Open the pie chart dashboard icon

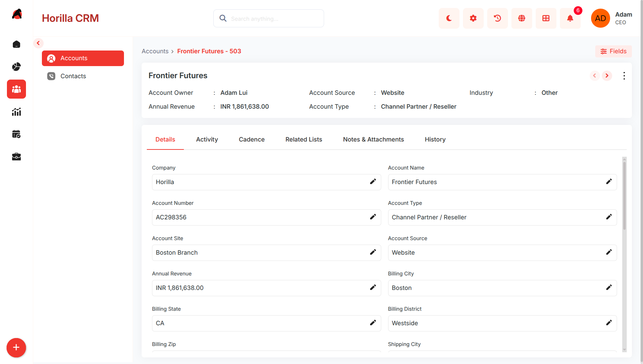(16, 67)
